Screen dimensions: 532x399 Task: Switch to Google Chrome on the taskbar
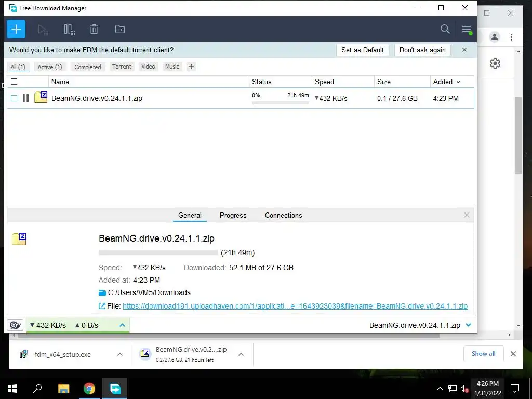pos(89,389)
